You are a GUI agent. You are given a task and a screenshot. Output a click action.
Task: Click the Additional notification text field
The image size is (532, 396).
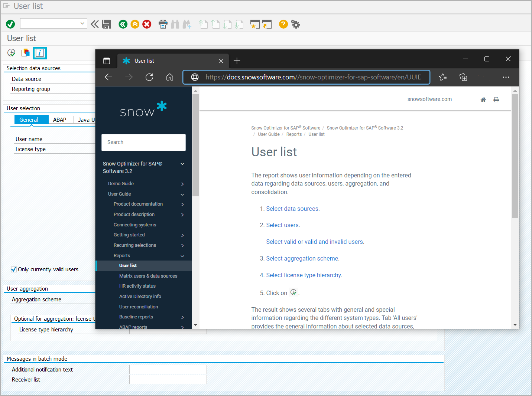tap(168, 369)
